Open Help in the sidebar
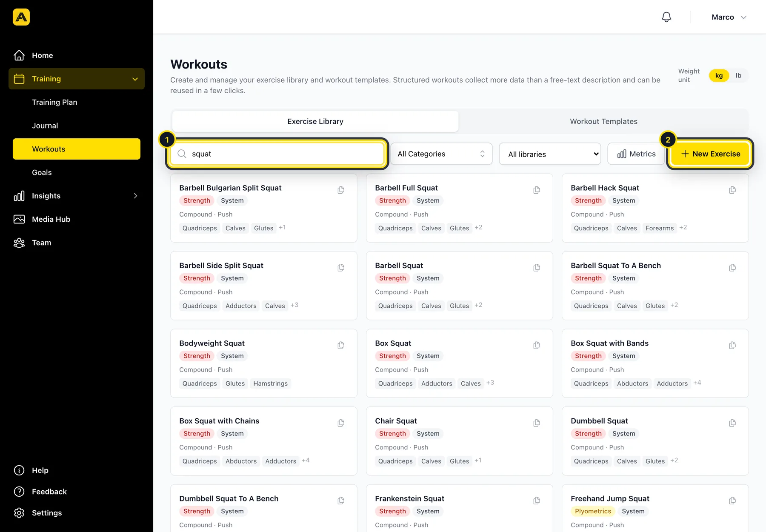 pos(77,470)
